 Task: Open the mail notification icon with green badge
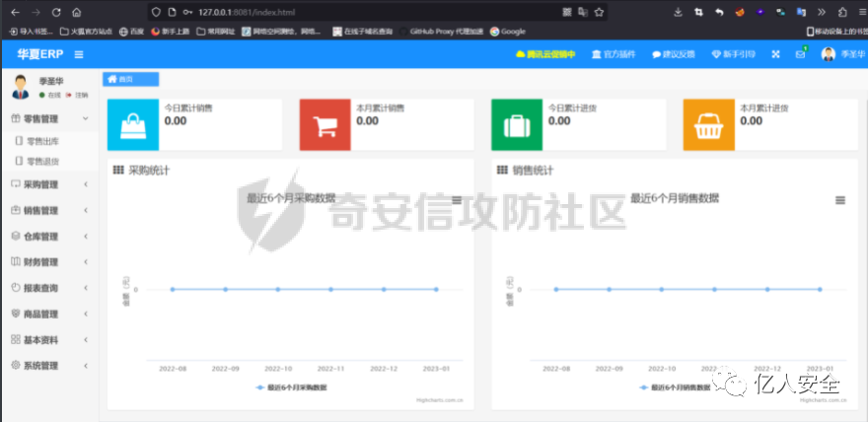(x=801, y=53)
